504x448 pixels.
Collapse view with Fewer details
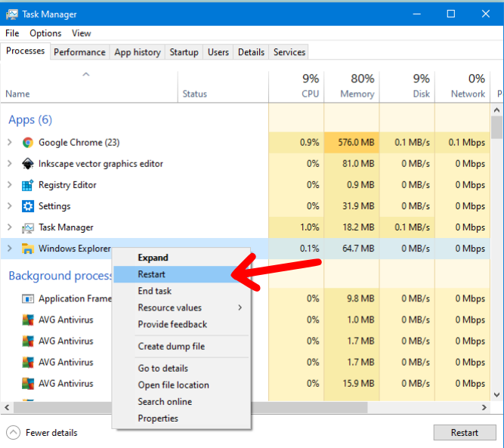tap(51, 433)
